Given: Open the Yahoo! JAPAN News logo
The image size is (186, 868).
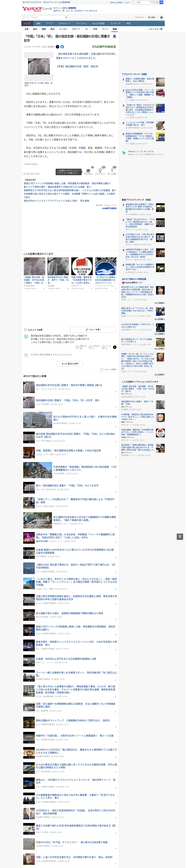Looking at the screenshot, I should (x=37, y=9).
